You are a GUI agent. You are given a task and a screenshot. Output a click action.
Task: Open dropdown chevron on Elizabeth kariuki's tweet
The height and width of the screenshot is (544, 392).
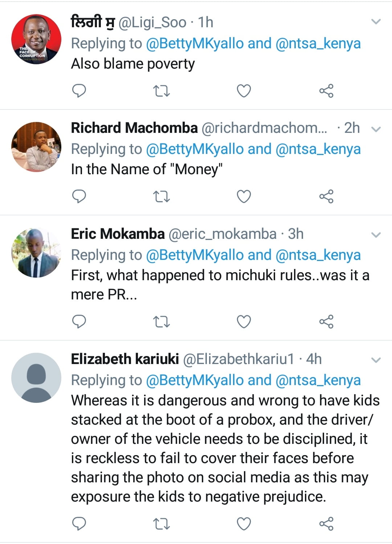pyautogui.click(x=376, y=360)
